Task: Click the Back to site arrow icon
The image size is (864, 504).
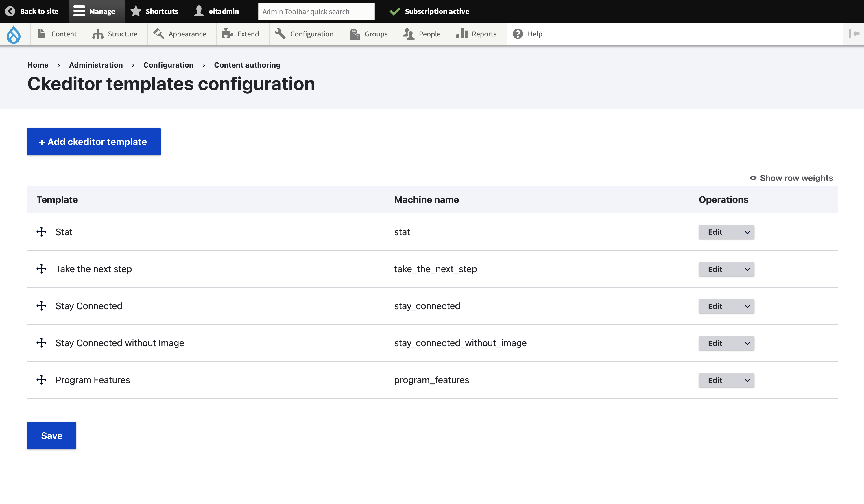Action: coord(10,11)
